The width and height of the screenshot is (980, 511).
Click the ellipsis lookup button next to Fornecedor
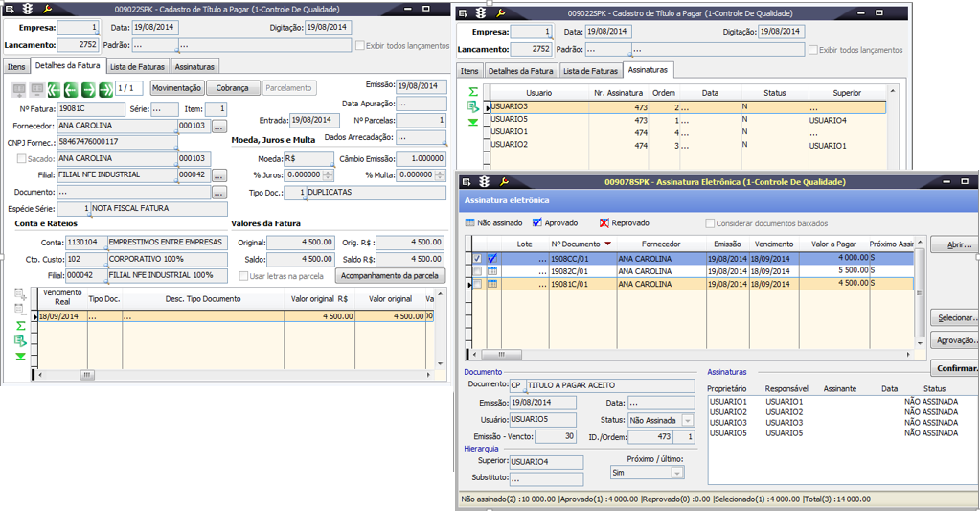[x=218, y=126]
